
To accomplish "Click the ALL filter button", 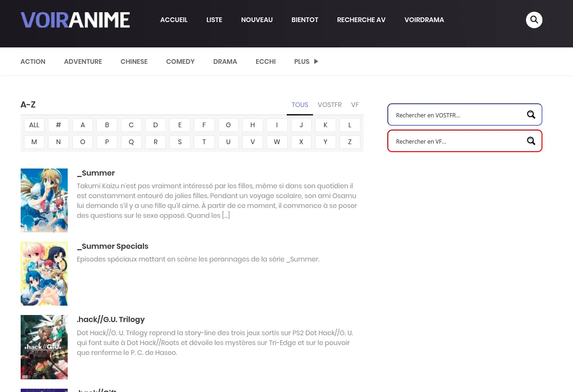I will 34,125.
